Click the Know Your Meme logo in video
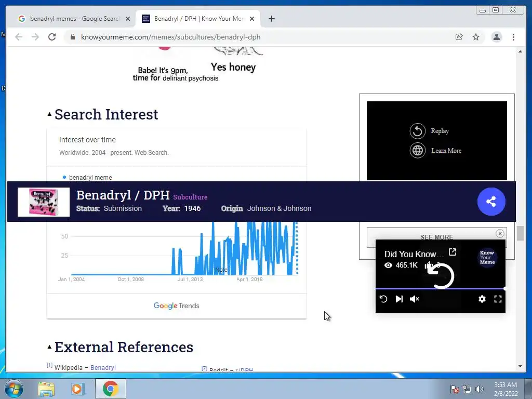The width and height of the screenshot is (532, 399). (487, 258)
